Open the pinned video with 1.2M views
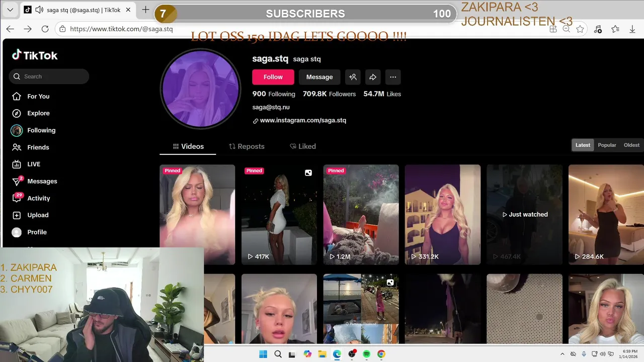Viewport: 644px width, 362px height. (361, 215)
